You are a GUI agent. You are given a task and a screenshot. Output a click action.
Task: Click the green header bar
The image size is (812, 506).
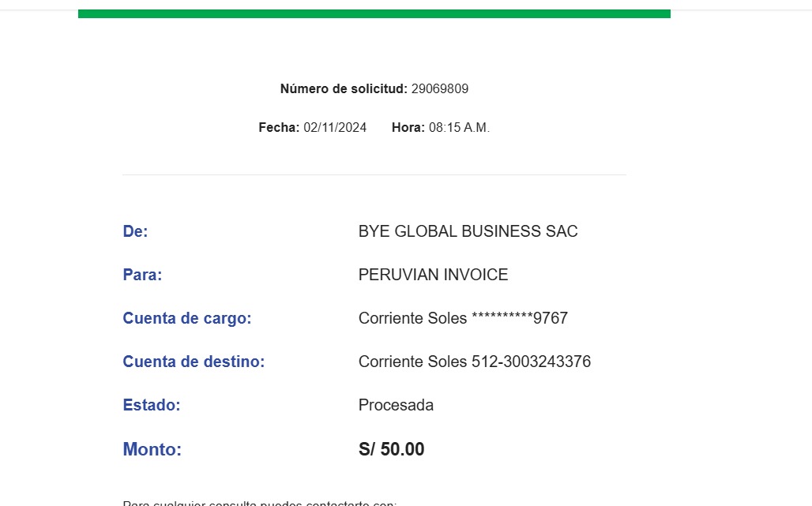coord(374,13)
